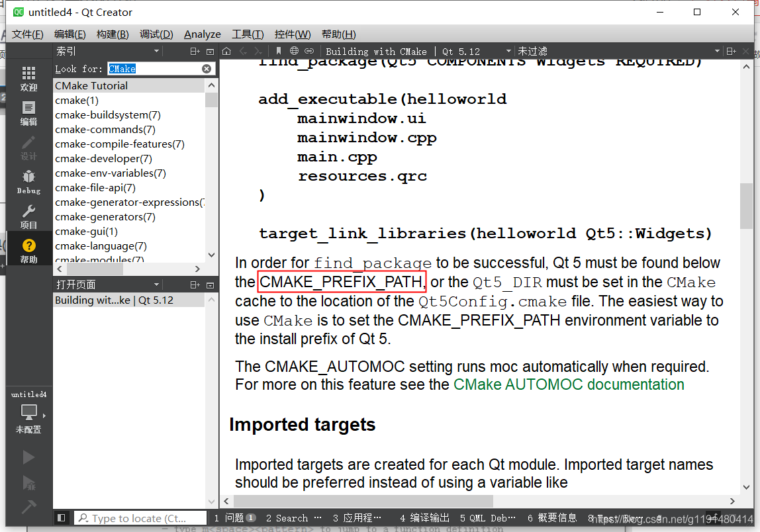760x532 pixels.
Task: Open the 帮助(H) menu
Action: (x=338, y=34)
